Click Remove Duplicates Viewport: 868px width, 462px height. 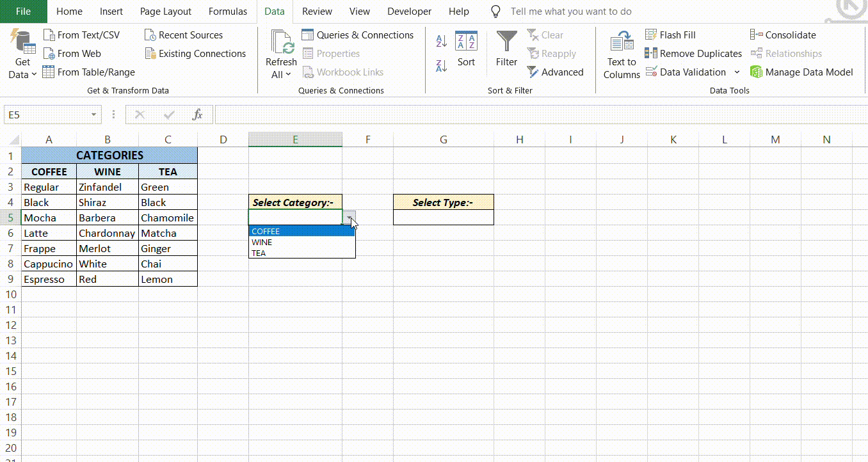(694, 54)
